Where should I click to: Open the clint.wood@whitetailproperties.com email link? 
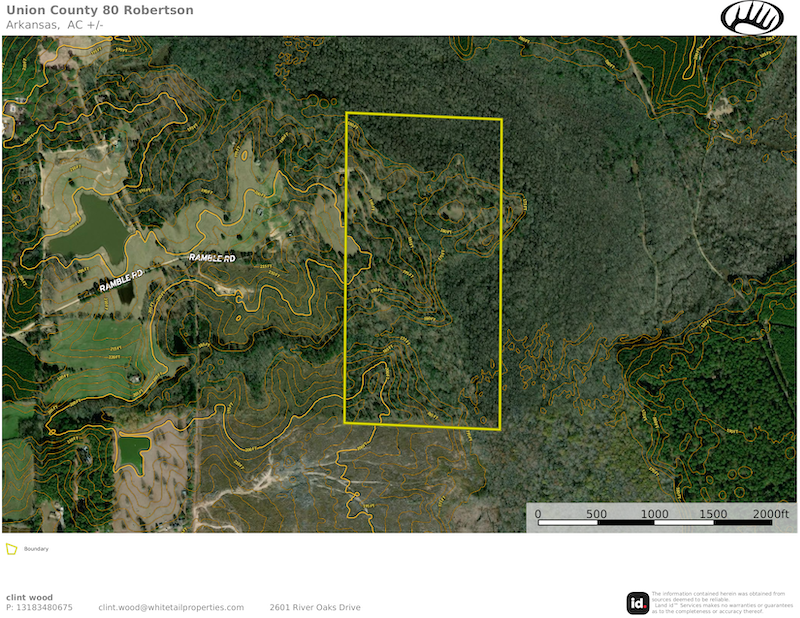click(171, 607)
